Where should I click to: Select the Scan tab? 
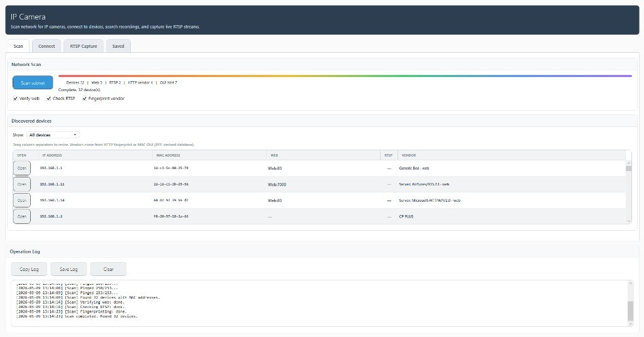[18, 46]
